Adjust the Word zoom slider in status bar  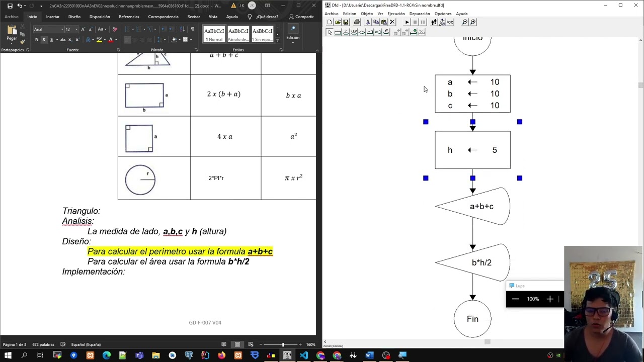(283, 344)
